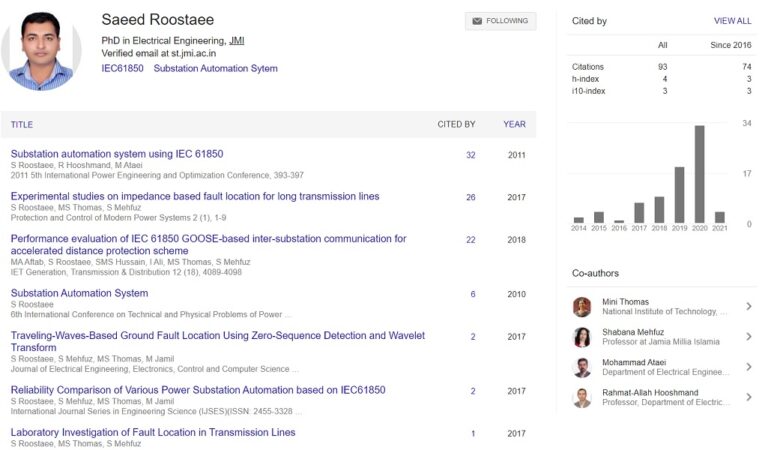Open Shabana Mehfuz co-author avatar

click(582, 337)
